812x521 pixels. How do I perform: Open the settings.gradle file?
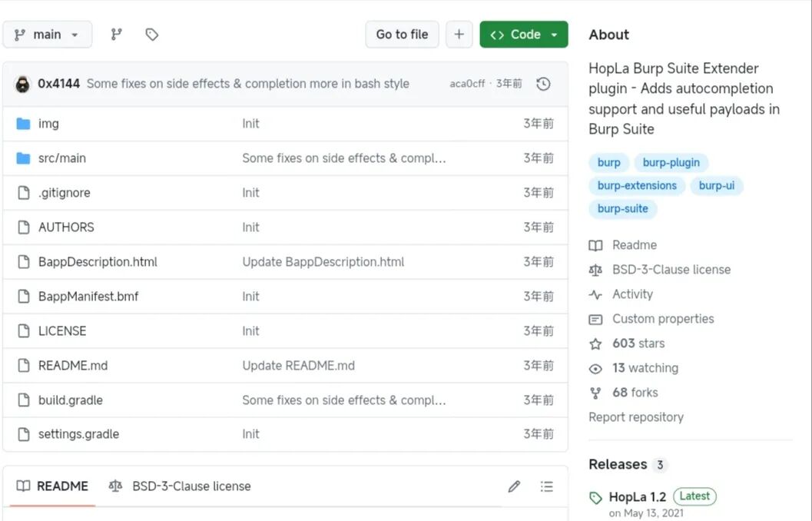click(x=78, y=434)
